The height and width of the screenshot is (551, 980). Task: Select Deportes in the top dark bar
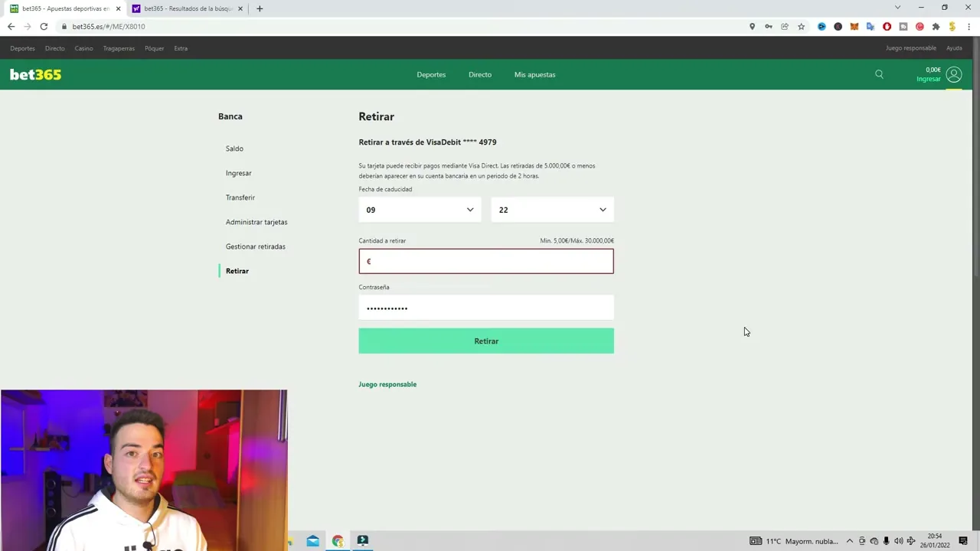click(22, 48)
